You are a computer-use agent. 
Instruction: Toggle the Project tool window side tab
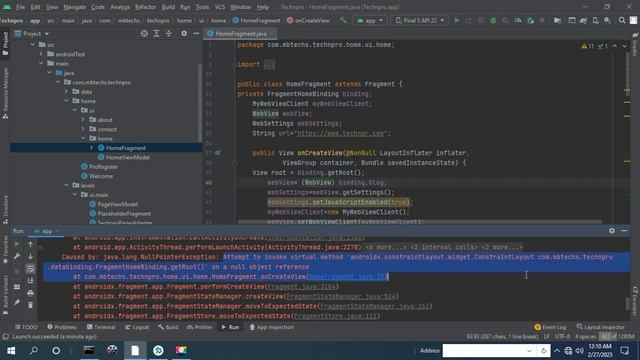[x=5, y=44]
